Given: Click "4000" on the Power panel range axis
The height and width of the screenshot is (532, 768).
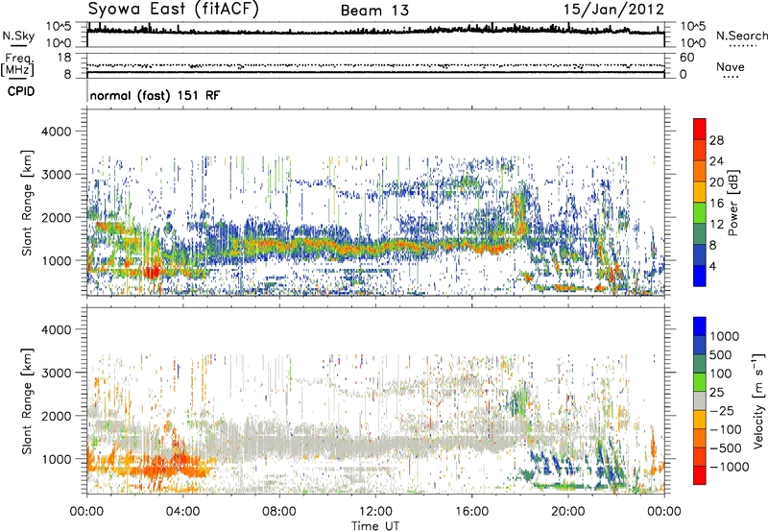Looking at the screenshot, I should pyautogui.click(x=57, y=132).
